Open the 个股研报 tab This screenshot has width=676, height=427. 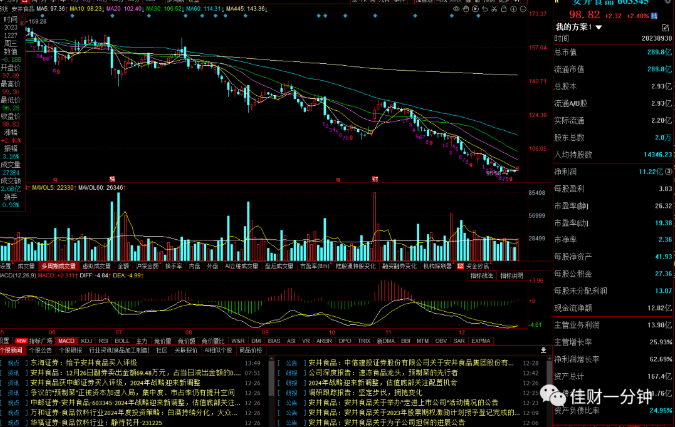(71, 350)
